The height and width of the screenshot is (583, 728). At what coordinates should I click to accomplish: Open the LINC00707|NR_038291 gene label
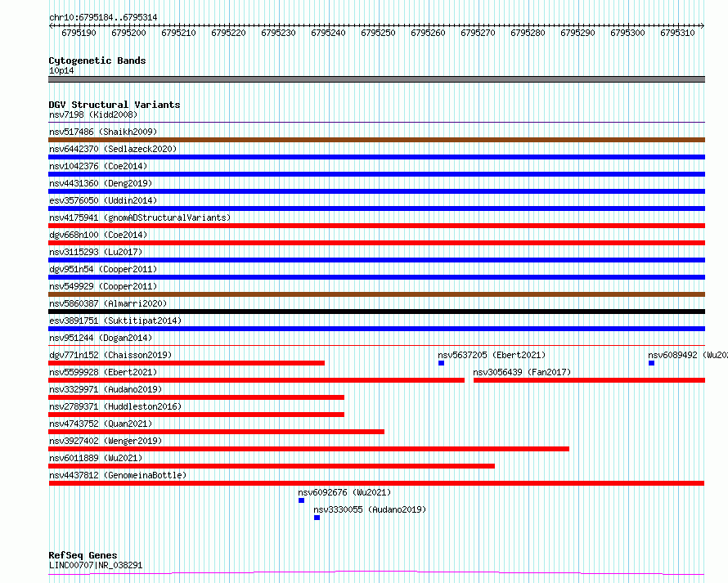[x=96, y=565]
